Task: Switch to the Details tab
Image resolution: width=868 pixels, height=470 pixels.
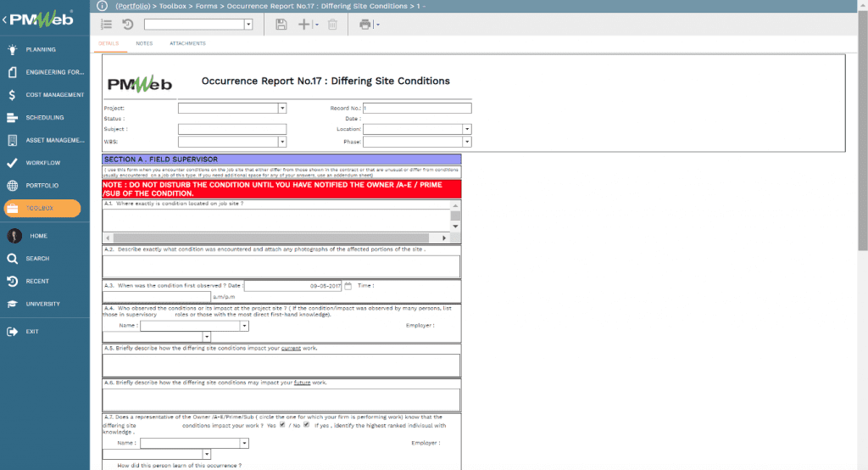Action: [x=108, y=43]
